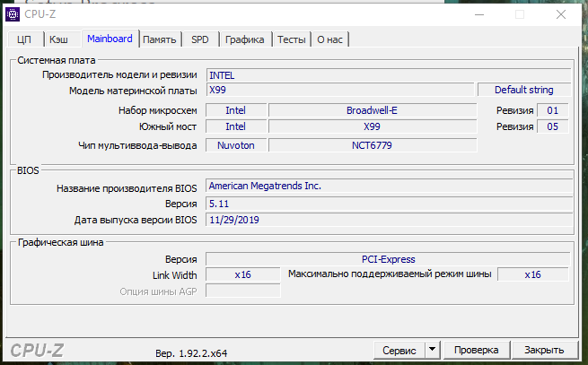This screenshot has height=365, width=588.
Task: Click BIOS version value 5.11
Action: click(x=389, y=204)
